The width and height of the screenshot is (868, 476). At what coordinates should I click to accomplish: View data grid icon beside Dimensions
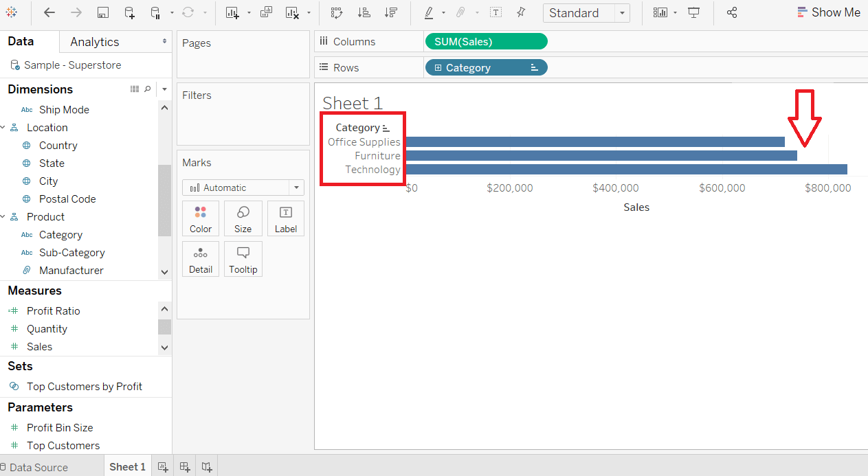point(135,89)
